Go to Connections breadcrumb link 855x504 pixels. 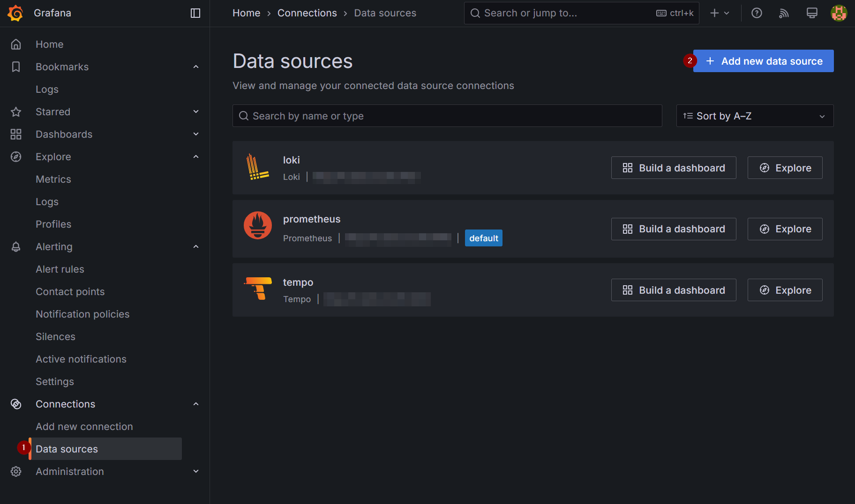tap(307, 13)
